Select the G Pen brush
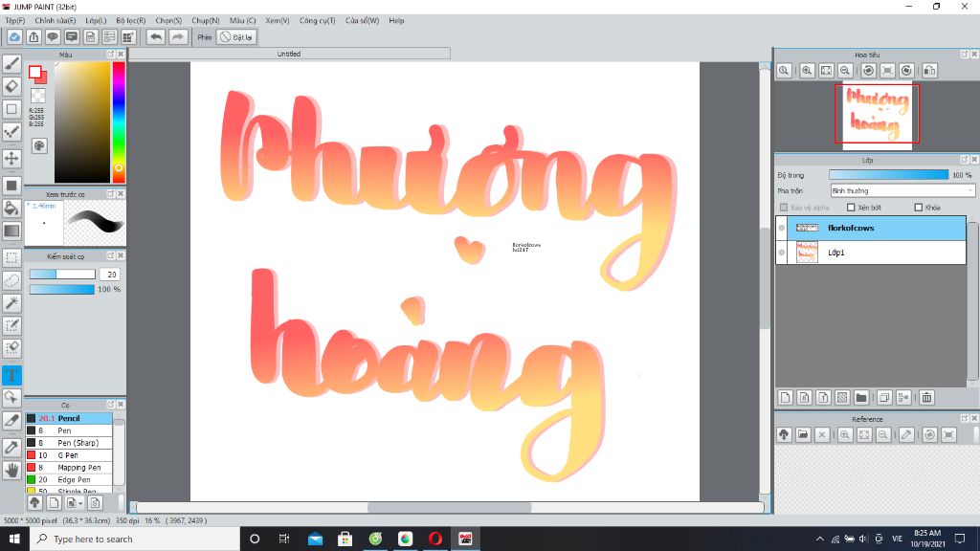980x551 pixels. [69, 455]
